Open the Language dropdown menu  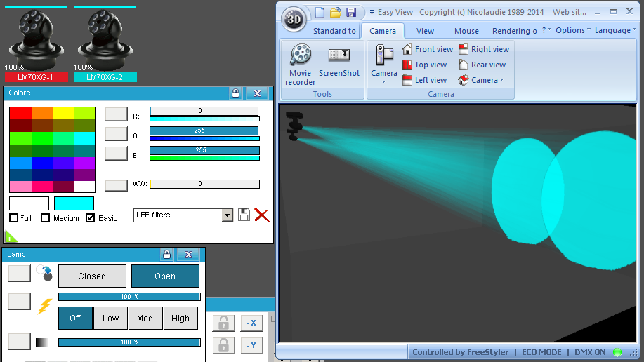(x=615, y=30)
